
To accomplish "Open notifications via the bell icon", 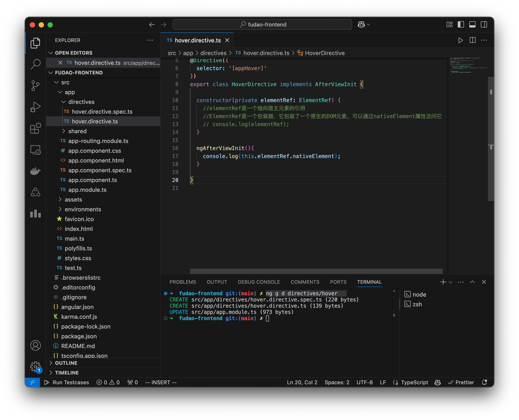I will click(484, 382).
